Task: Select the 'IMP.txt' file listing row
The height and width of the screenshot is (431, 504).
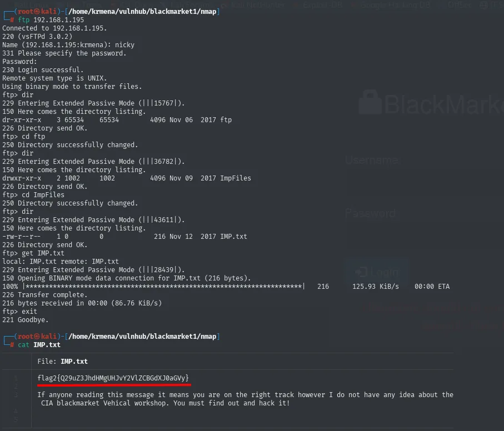Action: pyautogui.click(x=124, y=237)
